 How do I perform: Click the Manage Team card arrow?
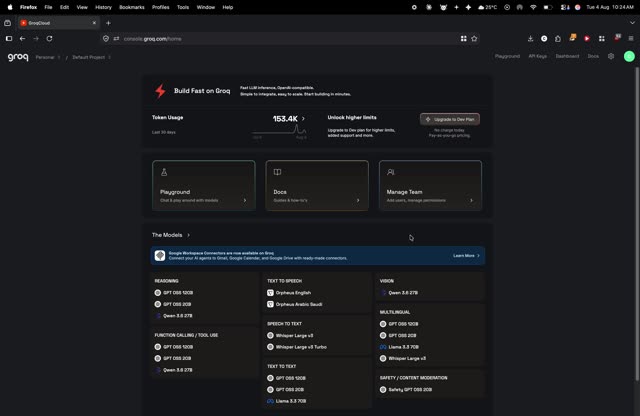pos(471,200)
